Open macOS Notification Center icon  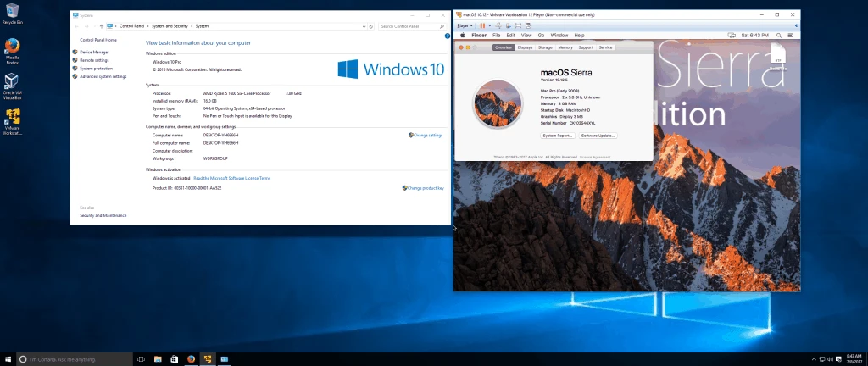(790, 36)
